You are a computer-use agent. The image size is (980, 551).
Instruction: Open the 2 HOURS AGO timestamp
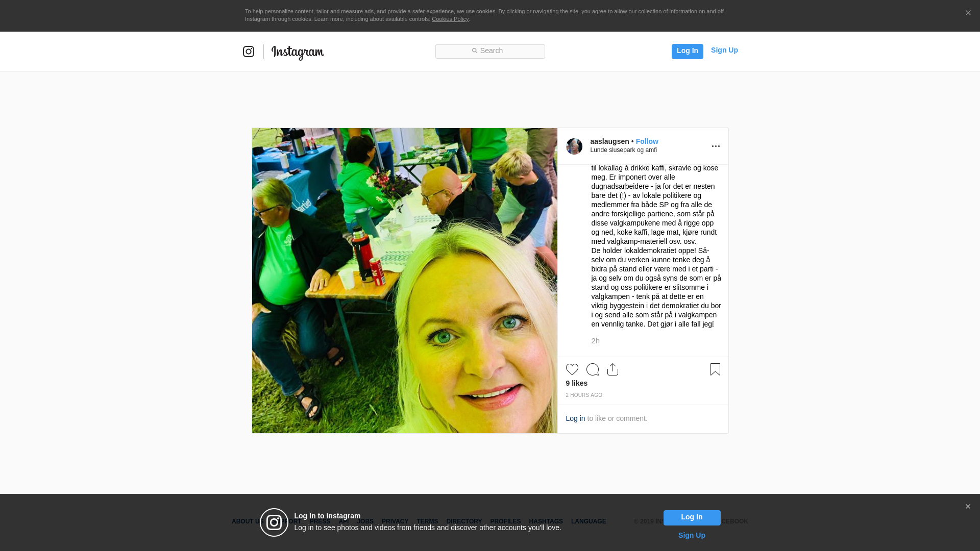[x=583, y=395]
